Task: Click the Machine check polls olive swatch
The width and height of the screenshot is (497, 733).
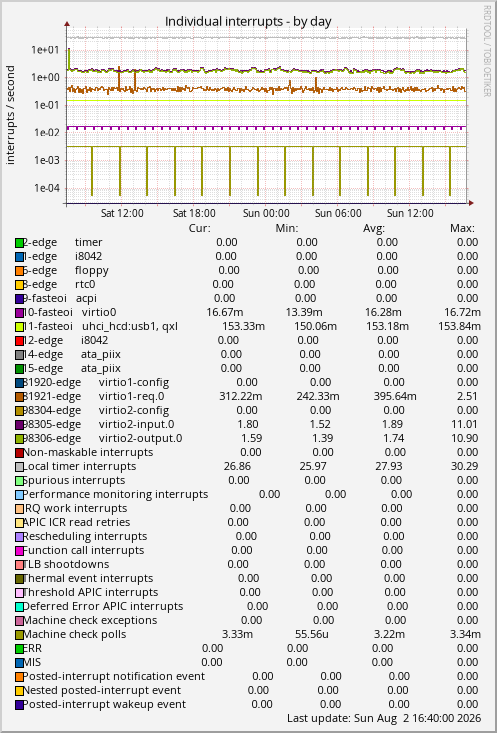Action: point(19,635)
